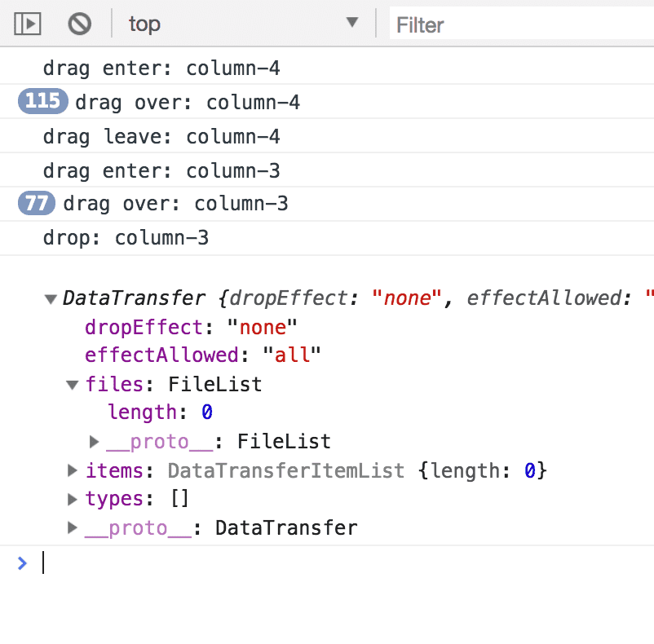Image resolution: width=654 pixels, height=644 pixels.
Task: Open the "top" execution context dropdown
Action: coord(243,24)
